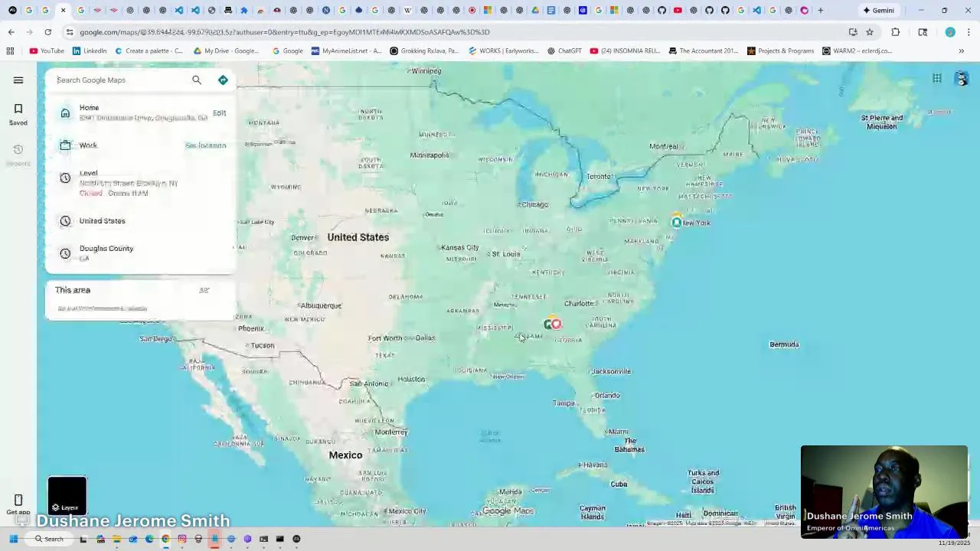This screenshot has height=551, width=980.
Task: Select the Home saved address row
Action: click(x=140, y=112)
